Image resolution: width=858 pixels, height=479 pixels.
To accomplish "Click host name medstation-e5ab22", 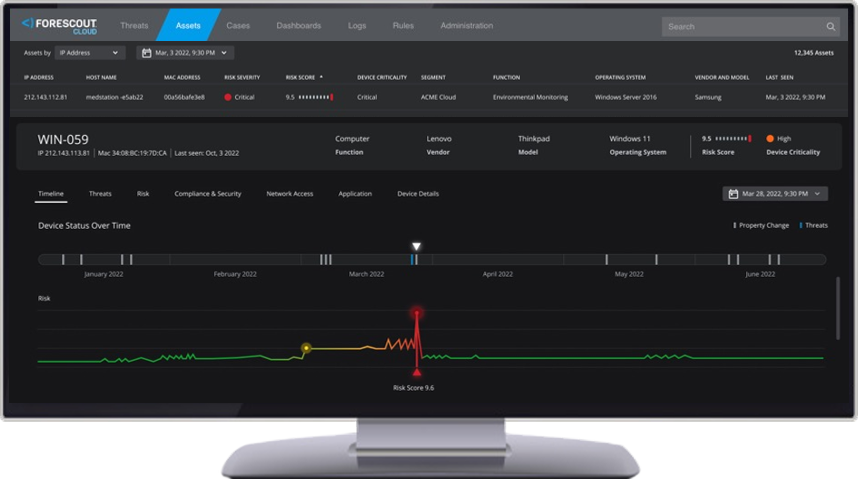I will click(x=114, y=97).
